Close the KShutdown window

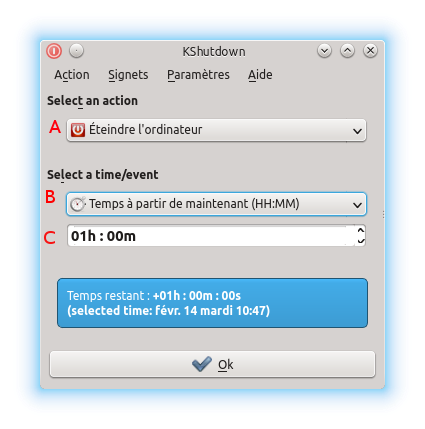(370, 51)
